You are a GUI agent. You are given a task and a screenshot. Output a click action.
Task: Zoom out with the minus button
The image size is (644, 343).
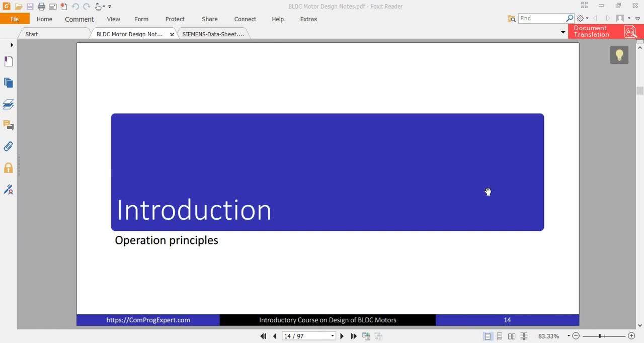576,336
